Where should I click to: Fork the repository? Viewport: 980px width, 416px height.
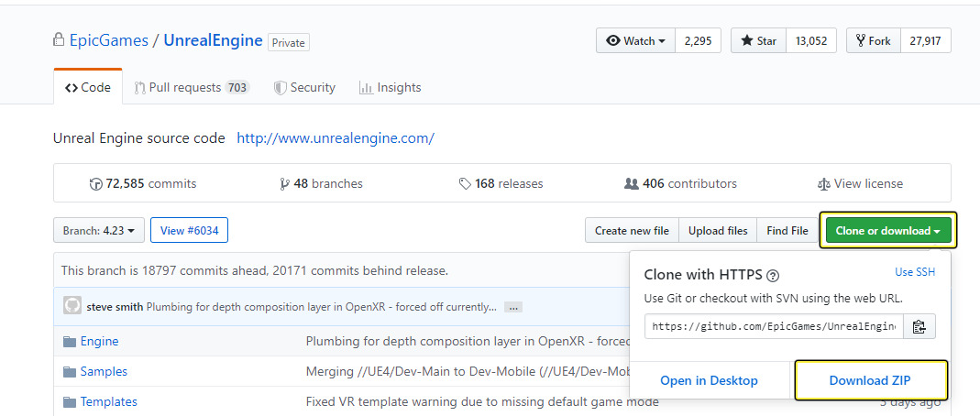point(873,40)
